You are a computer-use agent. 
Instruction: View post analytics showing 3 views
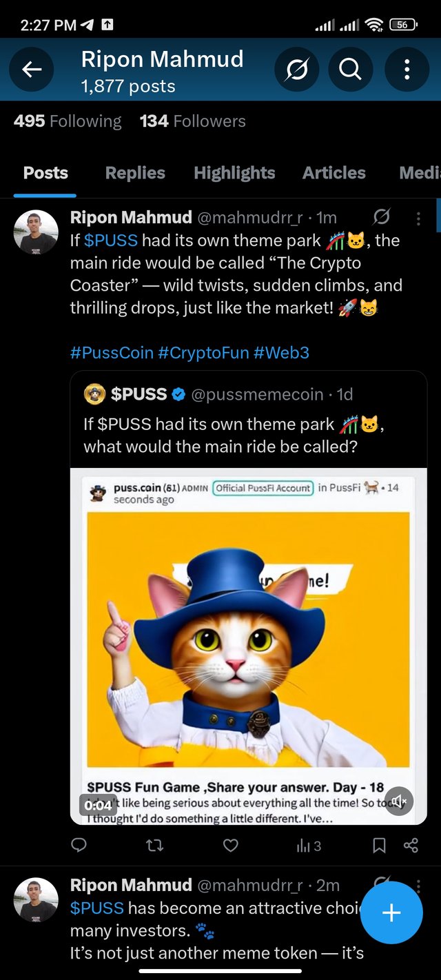pyautogui.click(x=308, y=846)
